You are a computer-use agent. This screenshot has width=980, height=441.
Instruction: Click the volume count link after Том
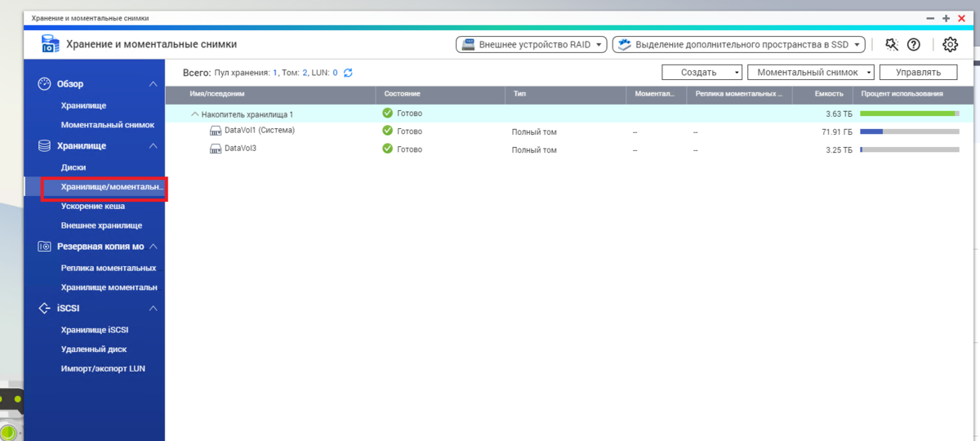(305, 73)
